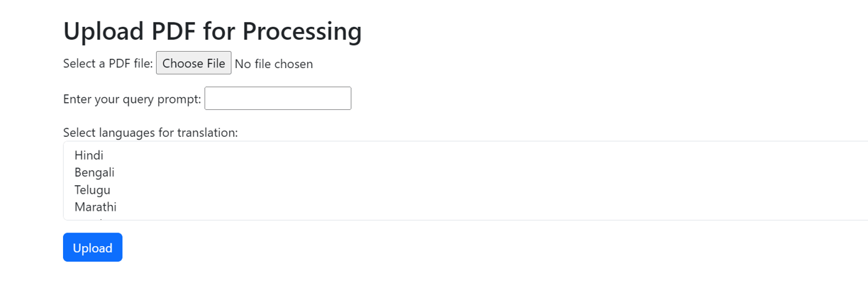Pick Telugu from the language list
This screenshot has height=283, width=868.
click(92, 190)
